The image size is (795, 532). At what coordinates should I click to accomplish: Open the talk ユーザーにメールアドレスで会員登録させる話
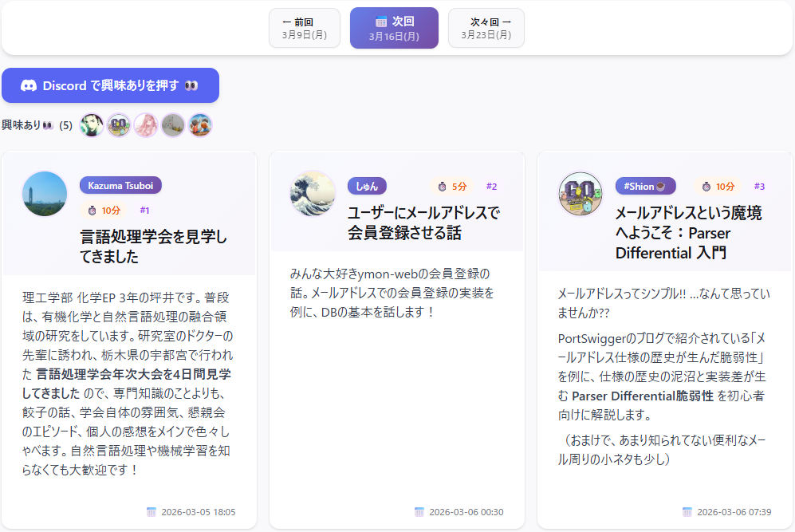423,223
